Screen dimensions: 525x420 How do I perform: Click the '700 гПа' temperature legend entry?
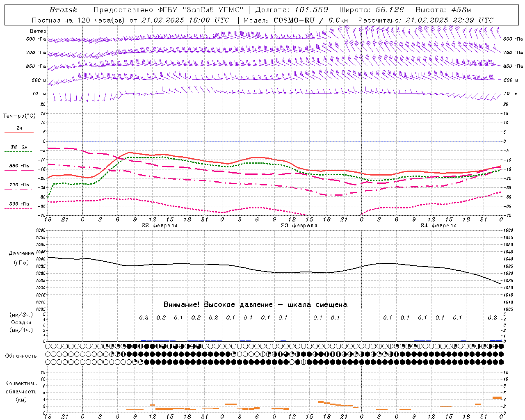(19, 185)
